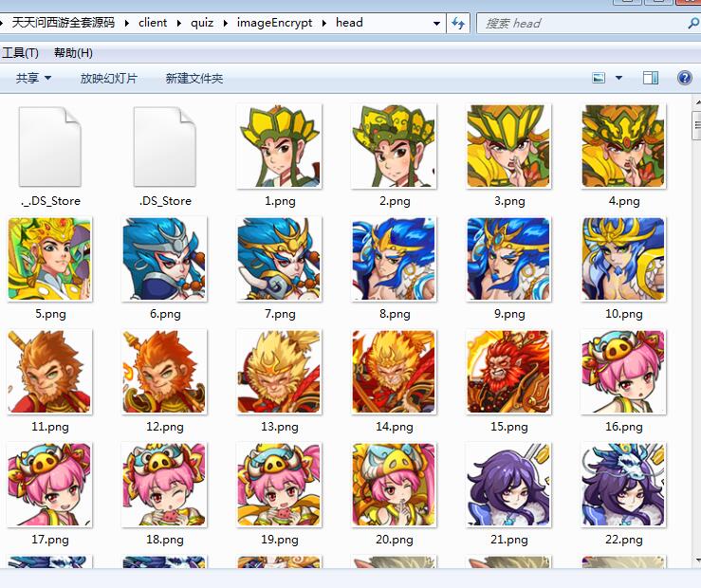
Task: Toggle the preview pane button
Action: pyautogui.click(x=651, y=78)
